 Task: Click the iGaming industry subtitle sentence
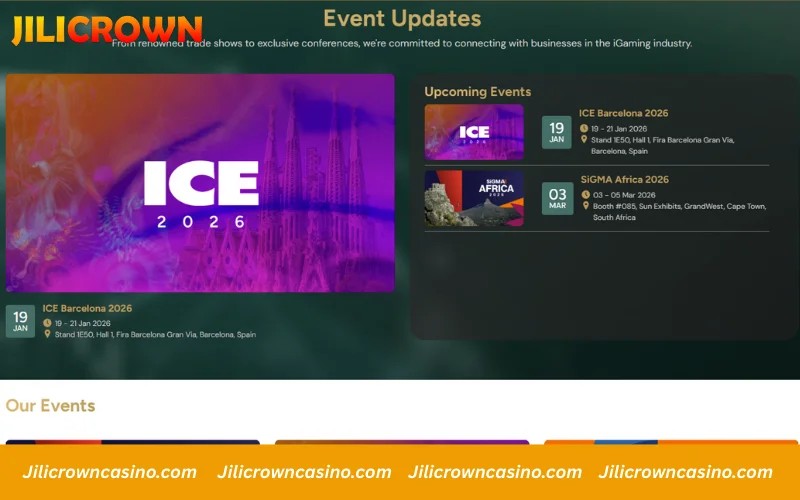[x=402, y=43]
